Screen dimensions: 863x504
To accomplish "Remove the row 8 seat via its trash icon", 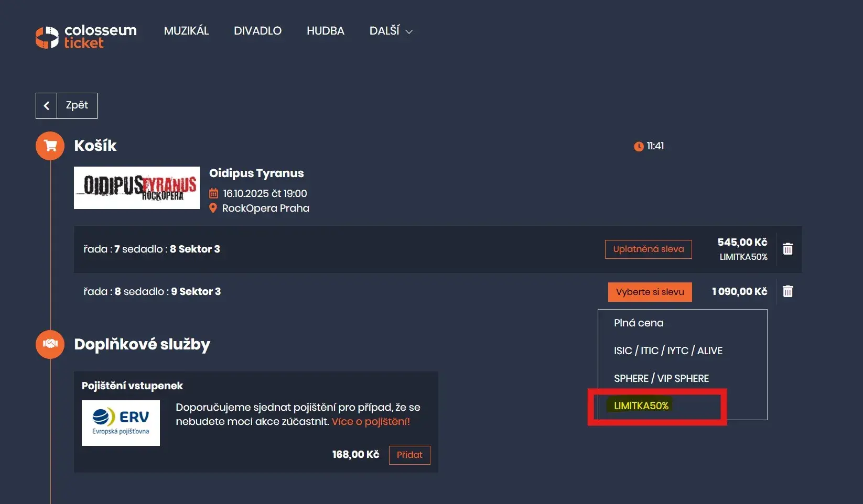I will 788,291.
